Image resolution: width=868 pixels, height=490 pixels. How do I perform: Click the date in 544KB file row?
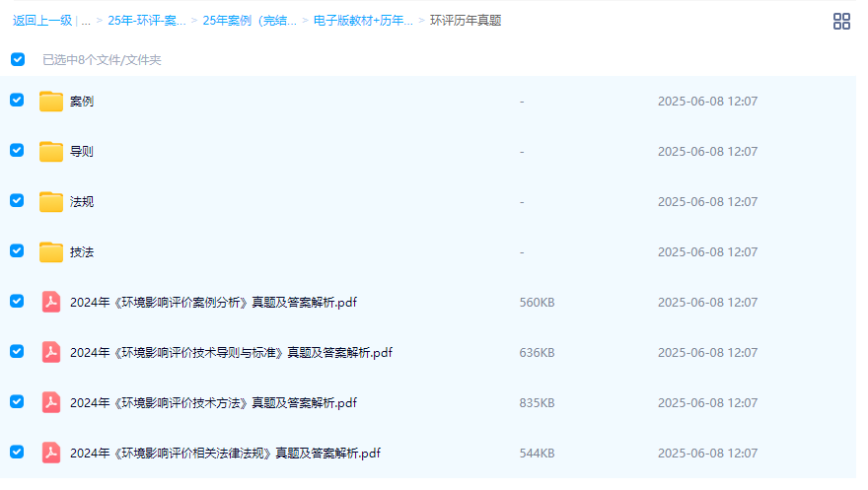[707, 454]
